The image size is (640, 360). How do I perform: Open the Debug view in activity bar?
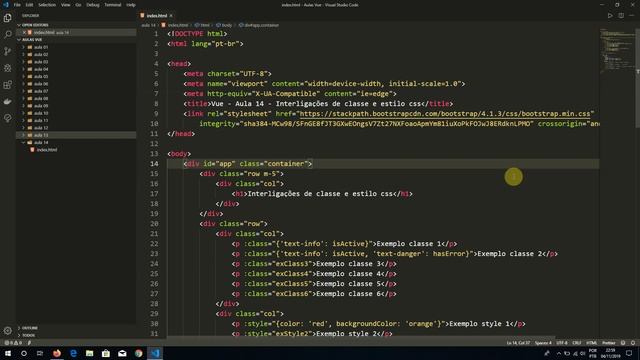pyautogui.click(x=7, y=68)
